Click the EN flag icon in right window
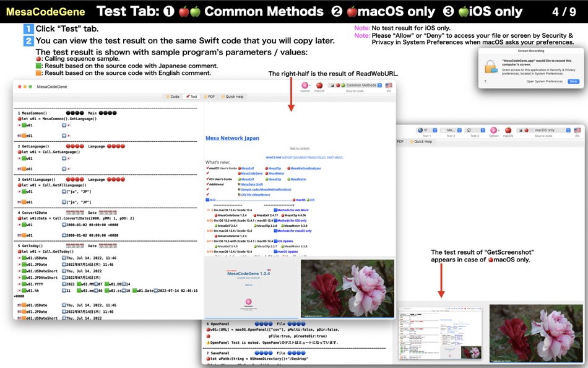Image resolution: width=588 pixels, height=368 pixels. pyautogui.click(x=577, y=130)
